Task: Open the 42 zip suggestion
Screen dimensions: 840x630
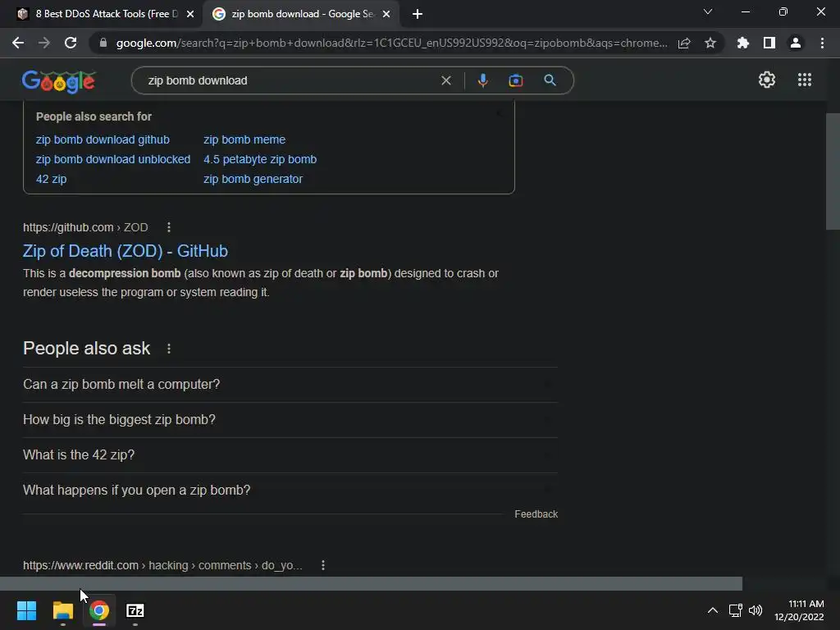Action: (52, 179)
